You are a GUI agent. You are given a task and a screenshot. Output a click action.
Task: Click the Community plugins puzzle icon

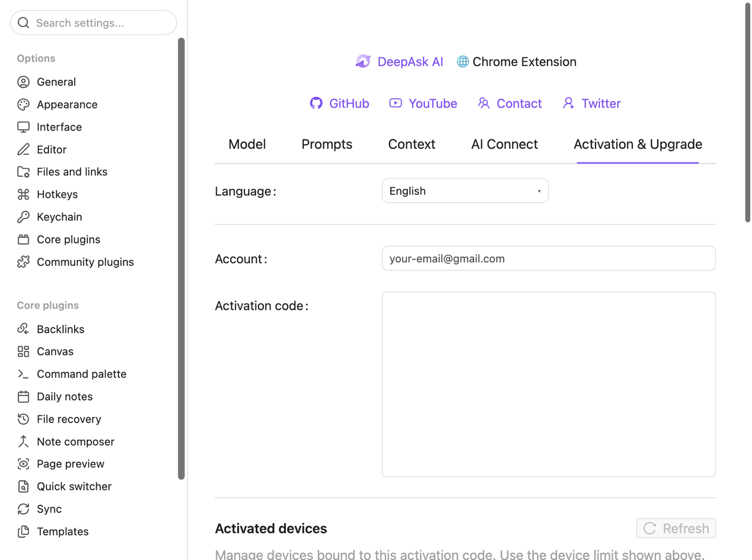click(x=23, y=262)
